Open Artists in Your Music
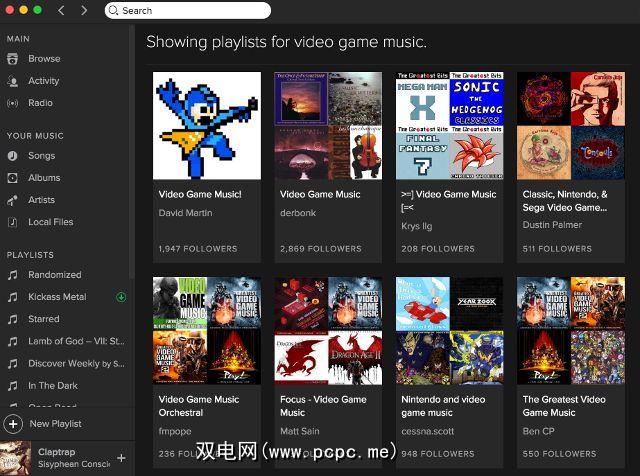Viewport: 640px width, 476px height. (x=41, y=200)
